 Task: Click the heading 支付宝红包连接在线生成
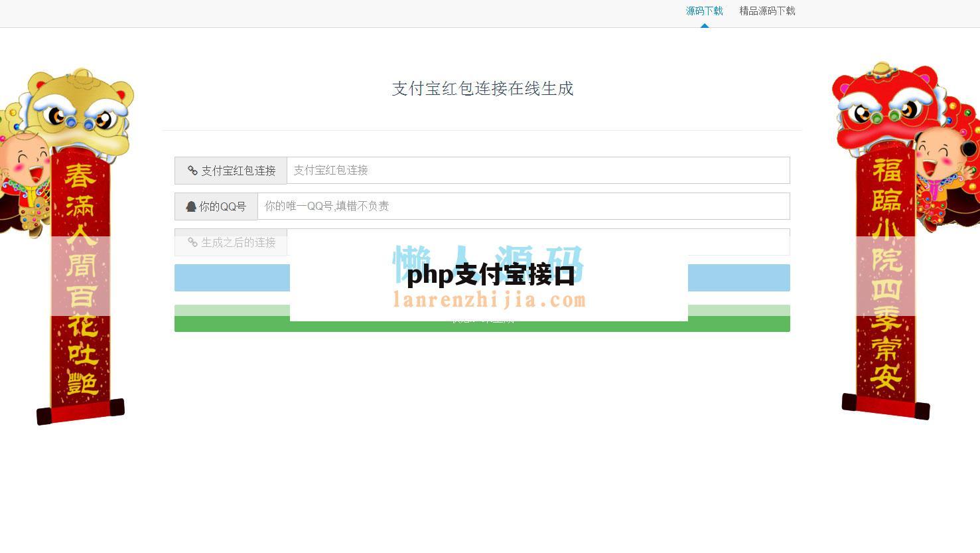click(x=482, y=88)
